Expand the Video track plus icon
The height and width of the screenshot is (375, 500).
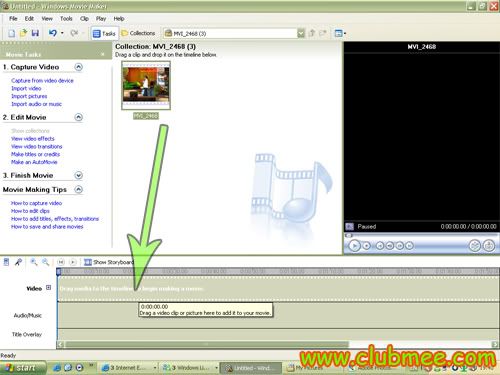click(49, 287)
